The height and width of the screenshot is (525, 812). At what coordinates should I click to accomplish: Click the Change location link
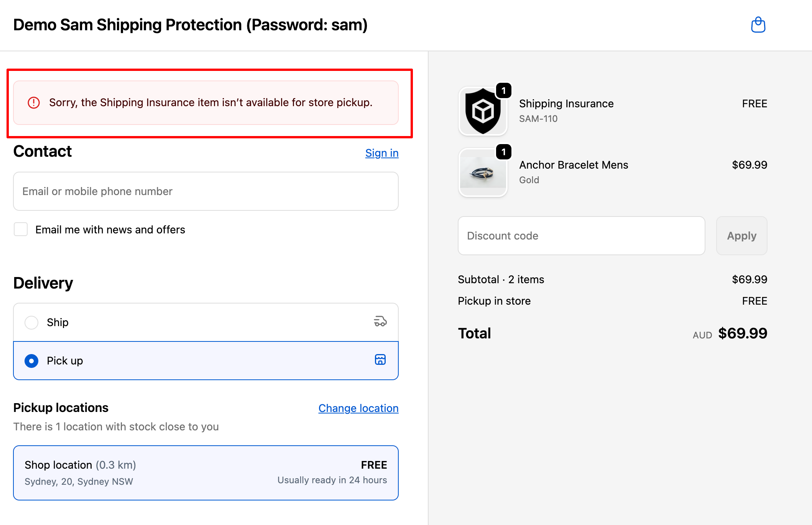pyautogui.click(x=358, y=408)
